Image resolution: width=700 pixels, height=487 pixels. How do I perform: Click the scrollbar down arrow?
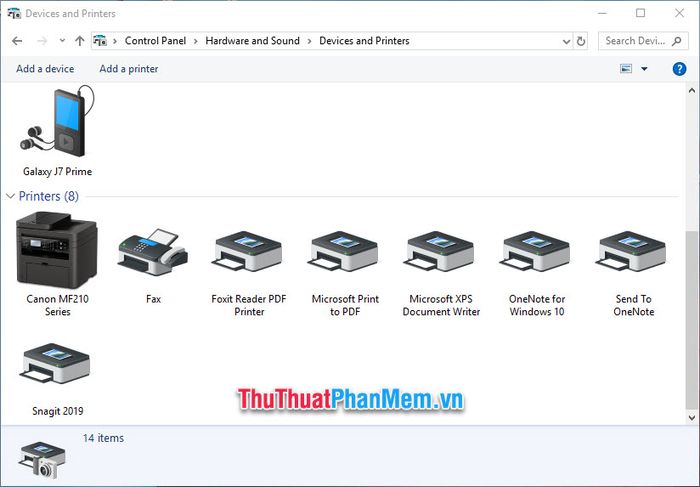point(692,418)
